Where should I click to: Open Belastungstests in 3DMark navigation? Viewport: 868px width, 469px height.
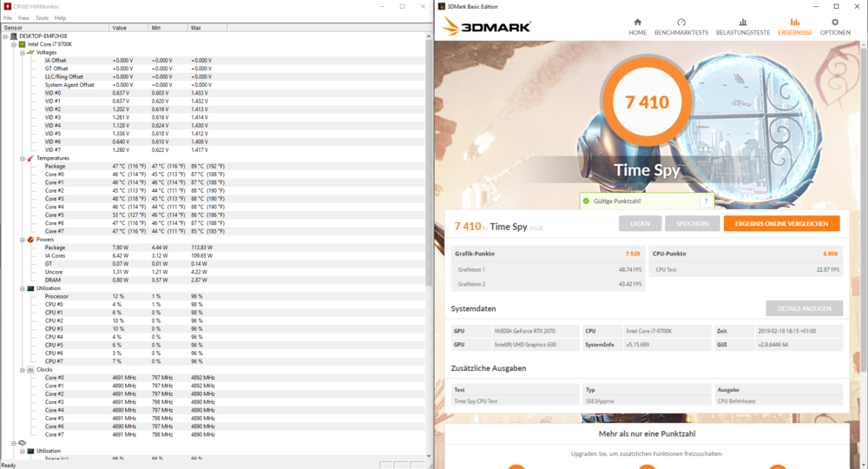(742, 22)
